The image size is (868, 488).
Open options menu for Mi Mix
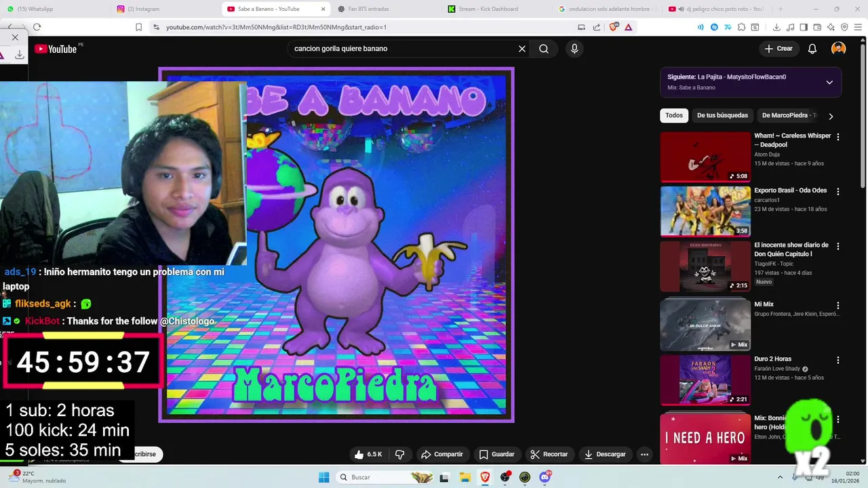[838, 306]
